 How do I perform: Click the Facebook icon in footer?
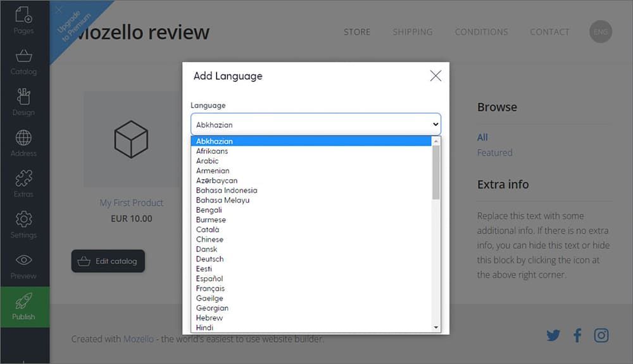point(577,336)
